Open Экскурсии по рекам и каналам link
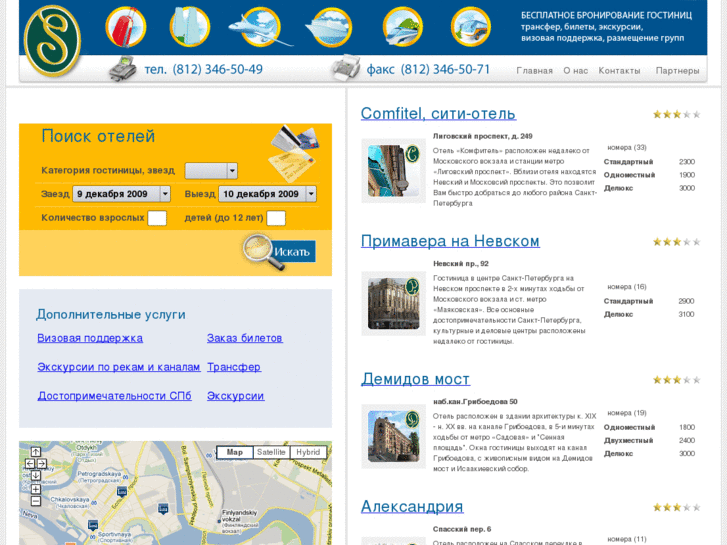 pos(119,367)
